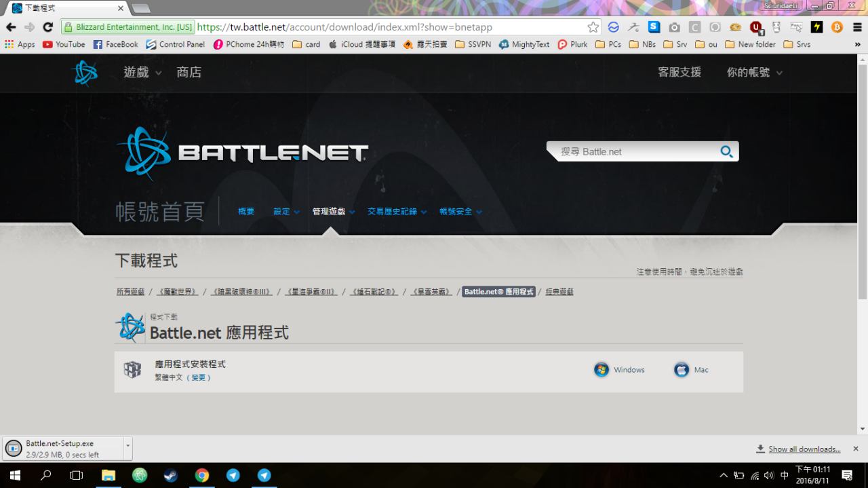
Task: Select the 《爐石戰記®》 filter link
Action: [x=374, y=291]
